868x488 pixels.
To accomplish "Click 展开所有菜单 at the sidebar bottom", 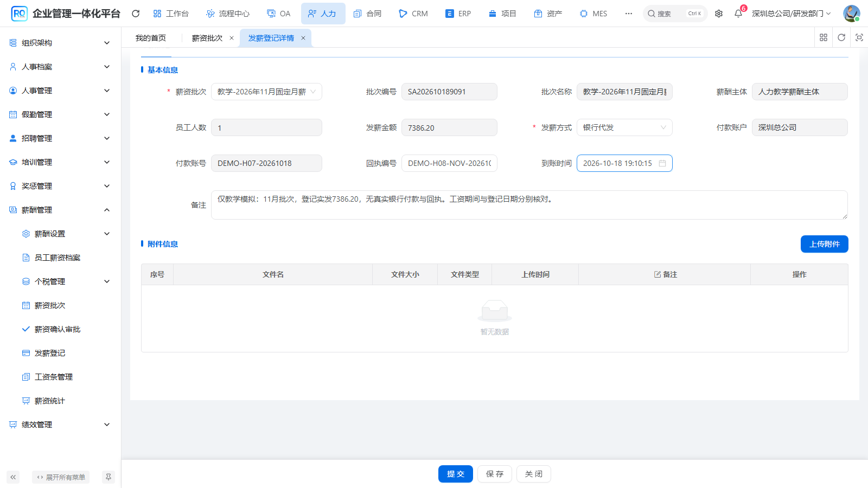I will pyautogui.click(x=61, y=477).
